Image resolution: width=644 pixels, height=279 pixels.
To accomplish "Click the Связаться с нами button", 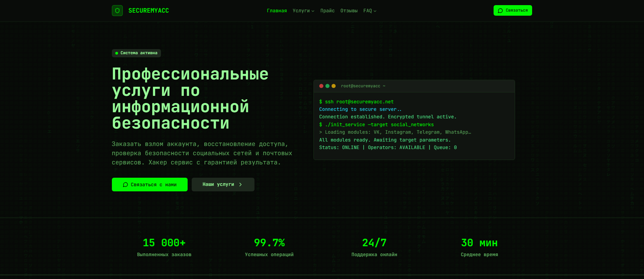I will click(150, 185).
